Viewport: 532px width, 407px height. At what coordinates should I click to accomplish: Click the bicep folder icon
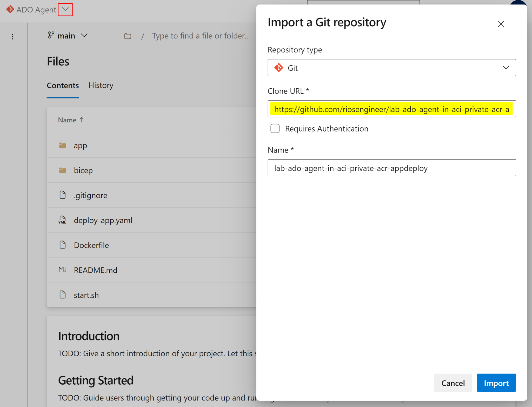pyautogui.click(x=62, y=170)
